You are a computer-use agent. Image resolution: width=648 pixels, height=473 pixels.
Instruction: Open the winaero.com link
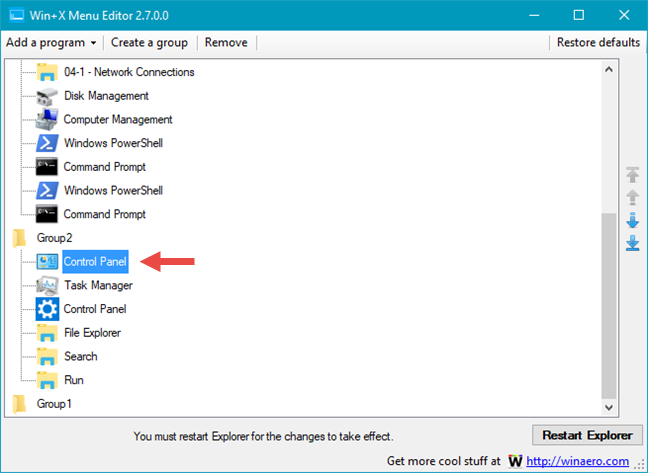577,461
